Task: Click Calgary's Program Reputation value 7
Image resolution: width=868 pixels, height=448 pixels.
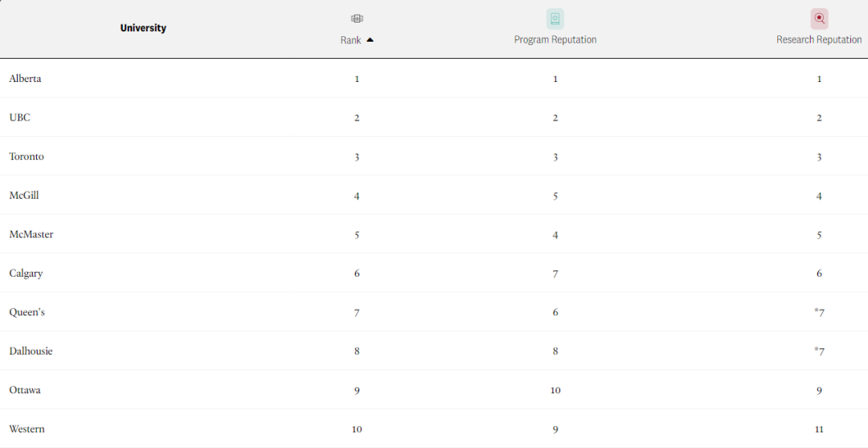Action: [555, 273]
